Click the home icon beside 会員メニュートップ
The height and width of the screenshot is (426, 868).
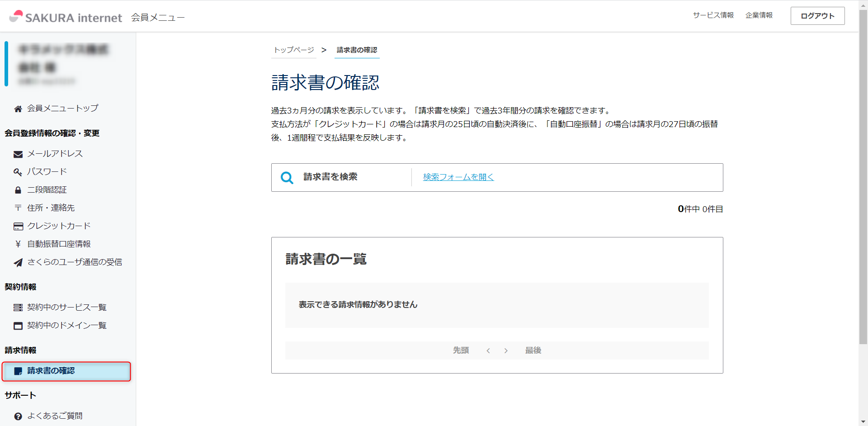coord(18,109)
